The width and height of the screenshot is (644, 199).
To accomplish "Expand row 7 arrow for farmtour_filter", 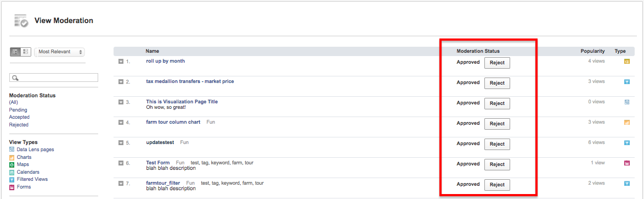I will point(121,184).
